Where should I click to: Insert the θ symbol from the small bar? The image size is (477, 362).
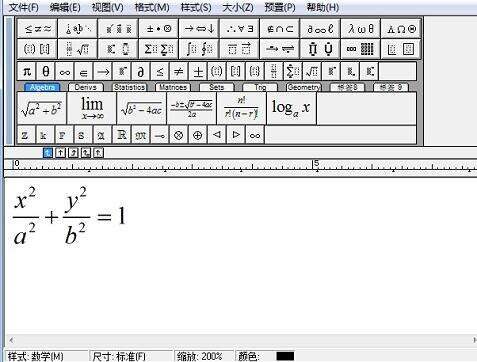pyautogui.click(x=46, y=71)
